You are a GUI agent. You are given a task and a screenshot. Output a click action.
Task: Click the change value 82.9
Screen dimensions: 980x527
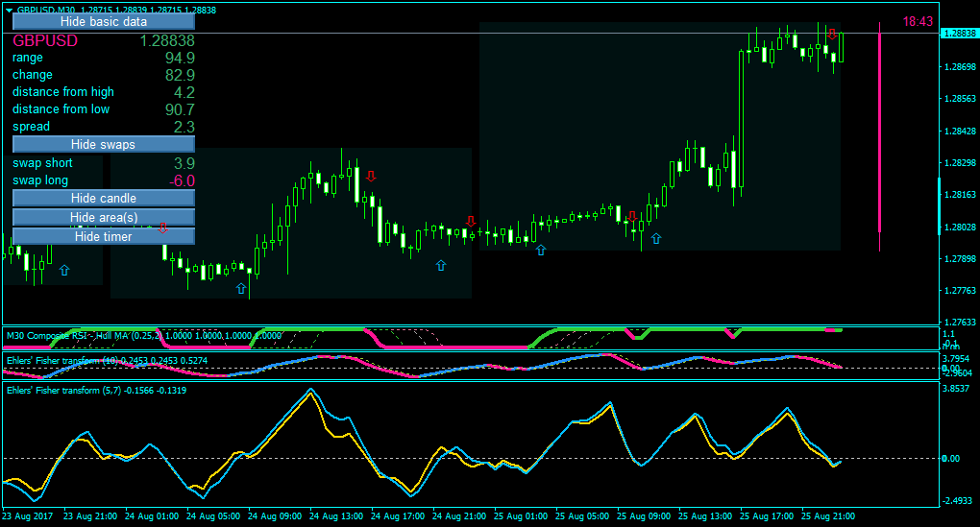coord(180,75)
